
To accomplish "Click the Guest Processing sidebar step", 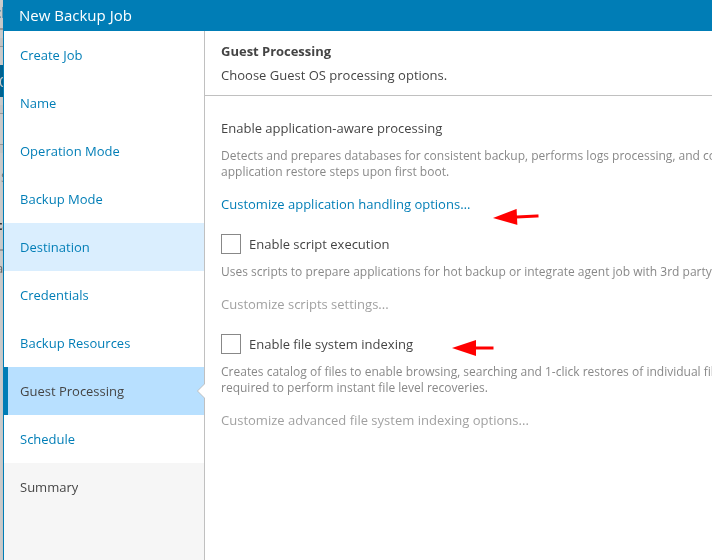I will point(72,392).
